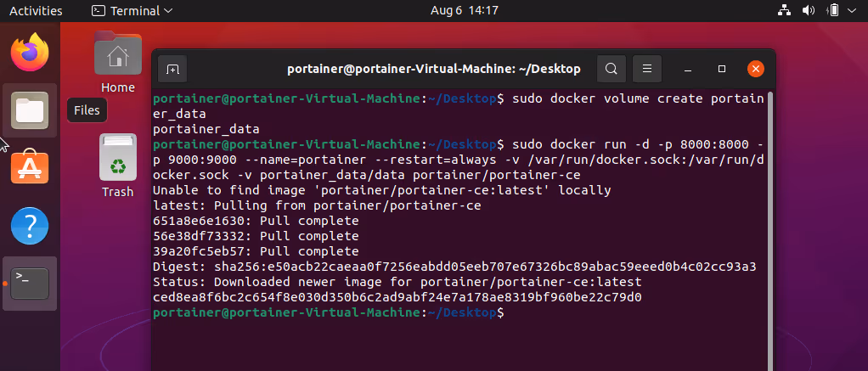This screenshot has width=868, height=371.
Task: Open terminal search
Action: click(x=612, y=70)
